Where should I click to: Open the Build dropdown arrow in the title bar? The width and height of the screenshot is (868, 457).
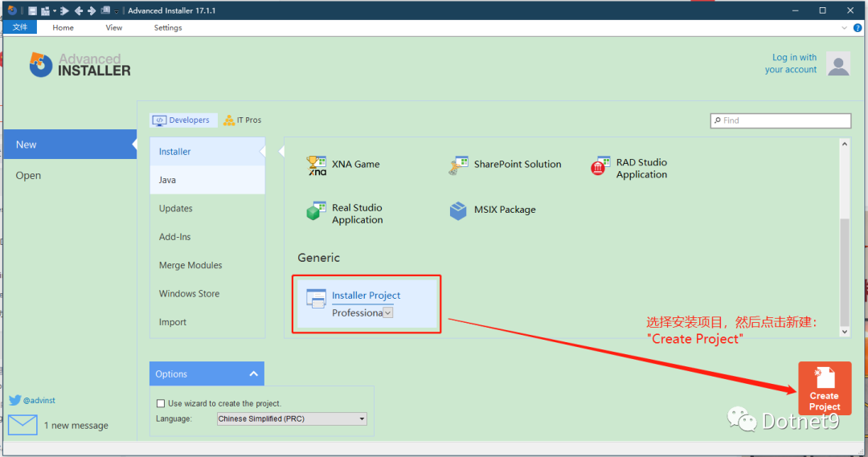pyautogui.click(x=55, y=11)
